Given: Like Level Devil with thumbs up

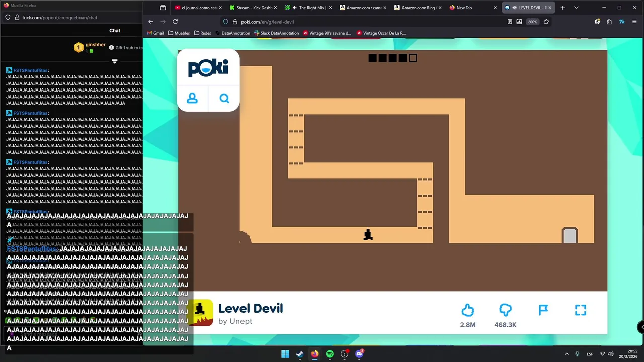Looking at the screenshot, I should click(468, 310).
